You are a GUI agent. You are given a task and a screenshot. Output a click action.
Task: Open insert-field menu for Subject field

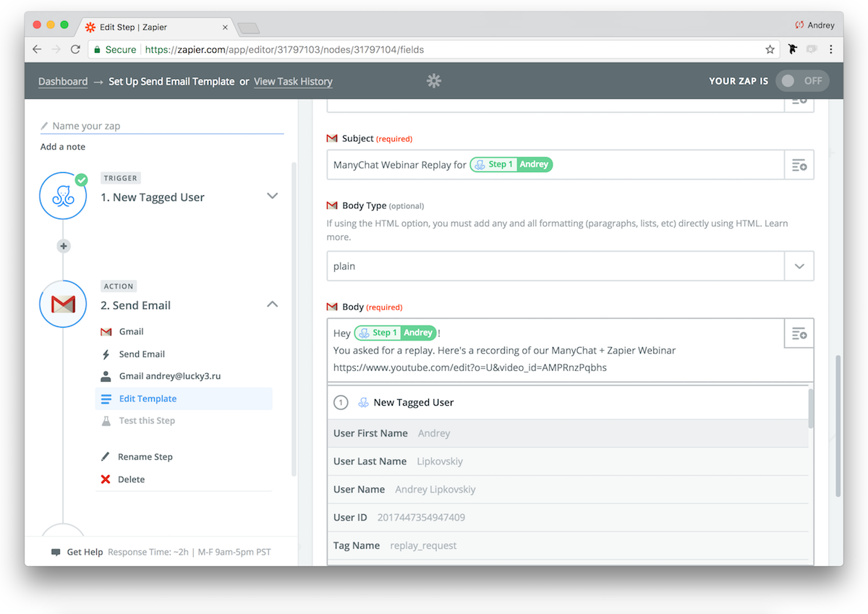tap(799, 165)
